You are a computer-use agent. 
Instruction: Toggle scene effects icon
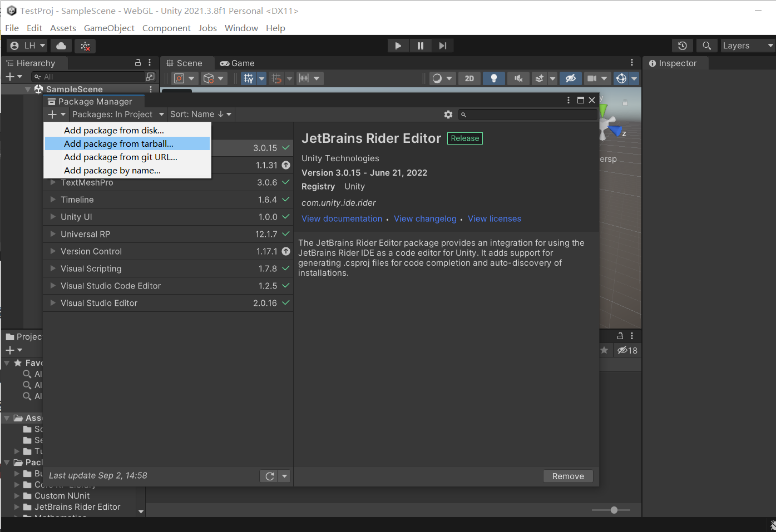(539, 78)
